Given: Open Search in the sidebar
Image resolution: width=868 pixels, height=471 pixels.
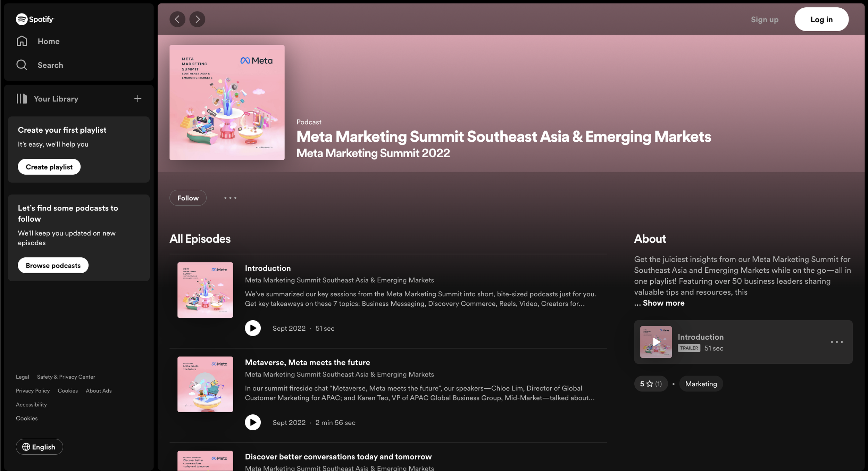Looking at the screenshot, I should (50, 65).
